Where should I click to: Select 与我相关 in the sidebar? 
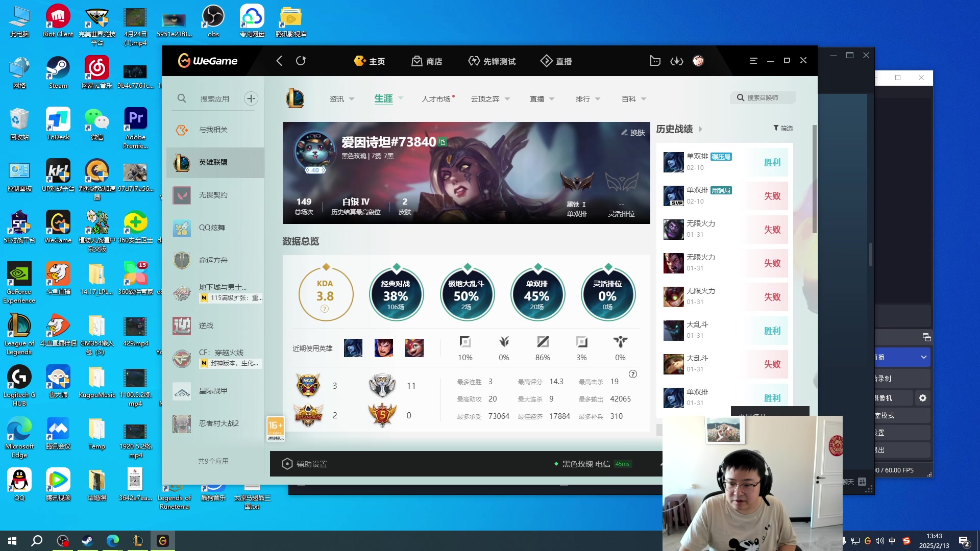coord(215,130)
